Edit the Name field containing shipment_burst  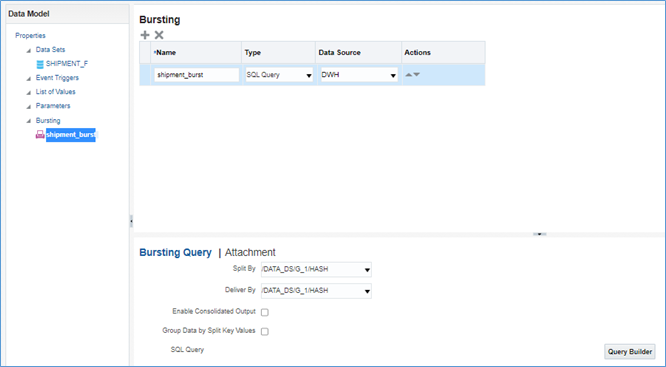(197, 75)
